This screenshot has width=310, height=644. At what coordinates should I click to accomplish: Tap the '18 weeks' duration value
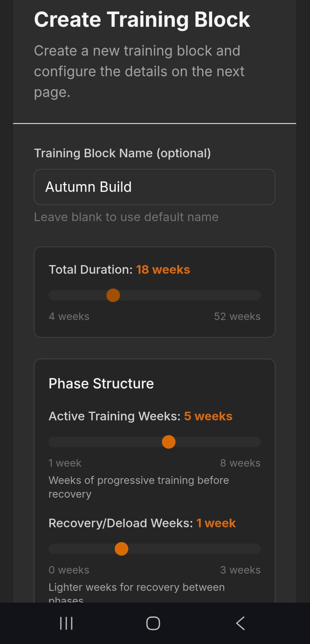(163, 269)
